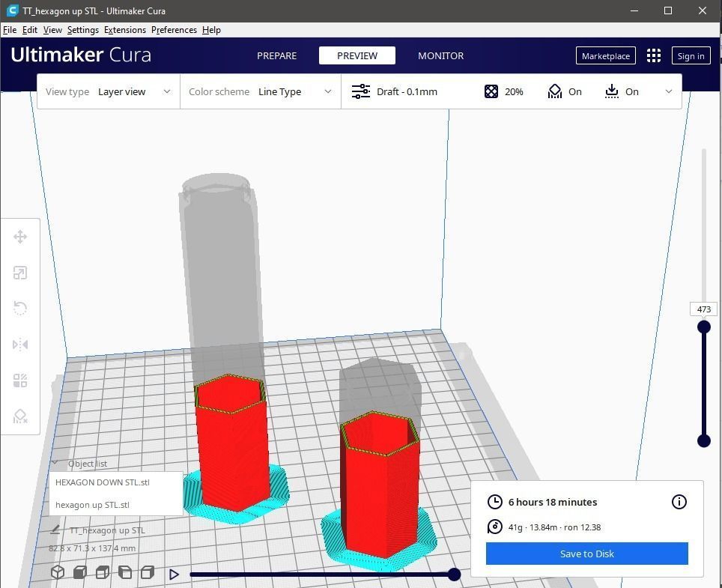Play the layer simulation
The width and height of the screenshot is (722, 588).
[174, 575]
